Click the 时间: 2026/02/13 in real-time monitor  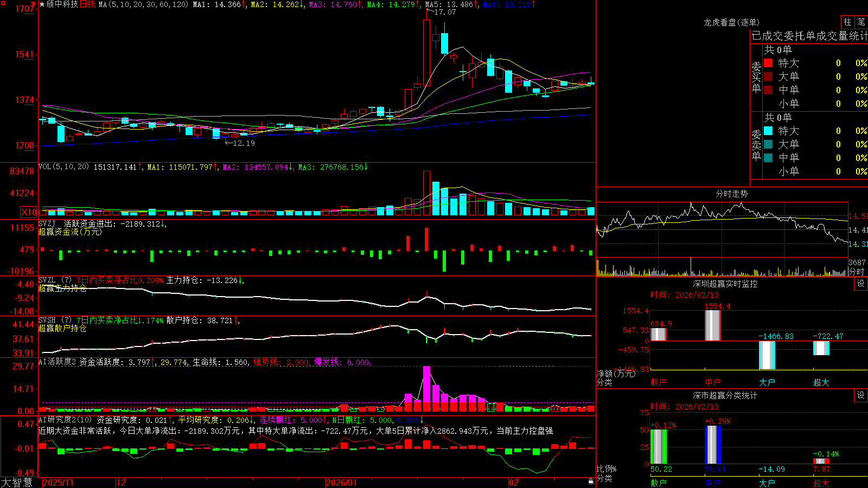point(685,295)
